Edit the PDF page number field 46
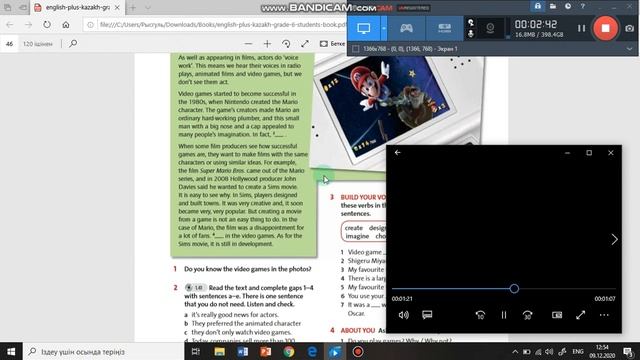Screen dimensions: 640x360 click(x=9, y=44)
